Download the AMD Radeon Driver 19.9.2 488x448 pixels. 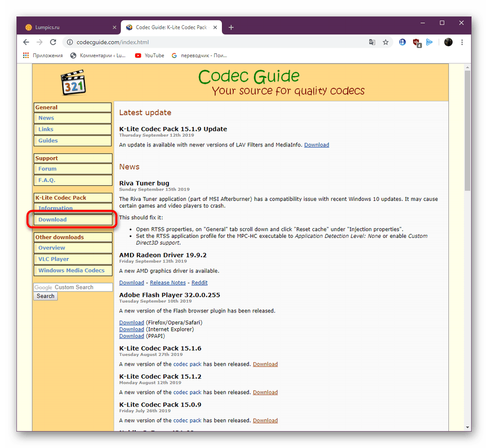coord(132,283)
